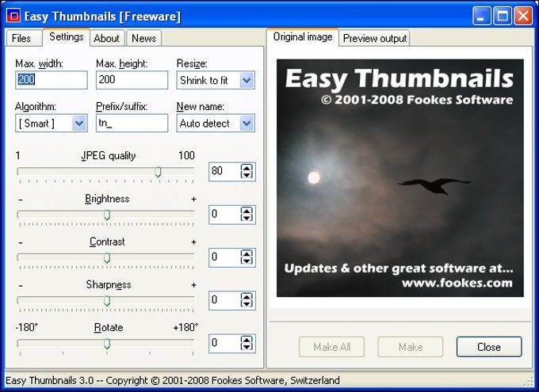Increase Contrast with the up spinner arrow
Viewport: 539px width, 392px height.
[x=247, y=253]
